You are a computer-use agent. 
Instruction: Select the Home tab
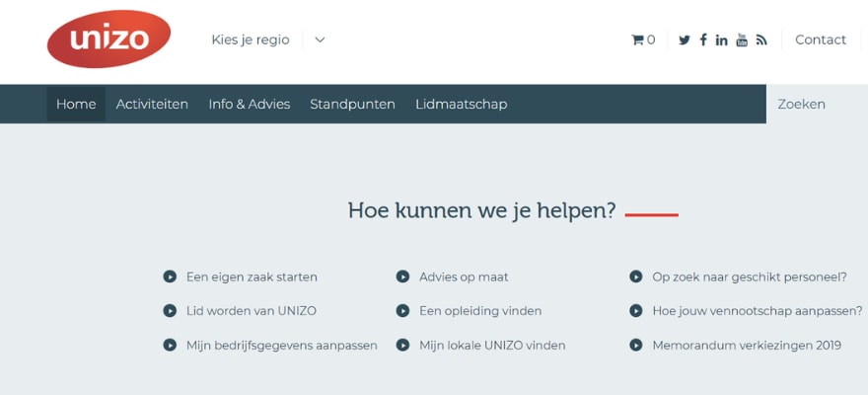76,105
